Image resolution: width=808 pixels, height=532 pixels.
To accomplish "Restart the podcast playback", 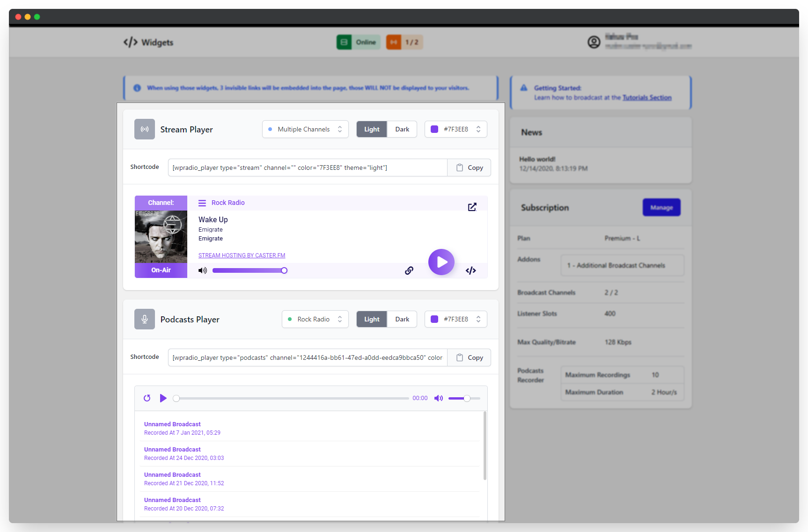I will pos(147,398).
